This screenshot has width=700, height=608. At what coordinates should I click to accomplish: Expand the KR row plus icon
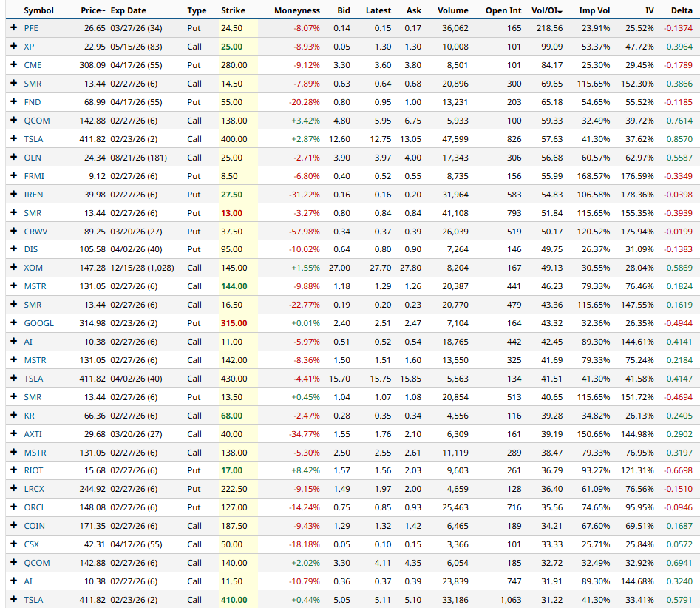(x=14, y=415)
